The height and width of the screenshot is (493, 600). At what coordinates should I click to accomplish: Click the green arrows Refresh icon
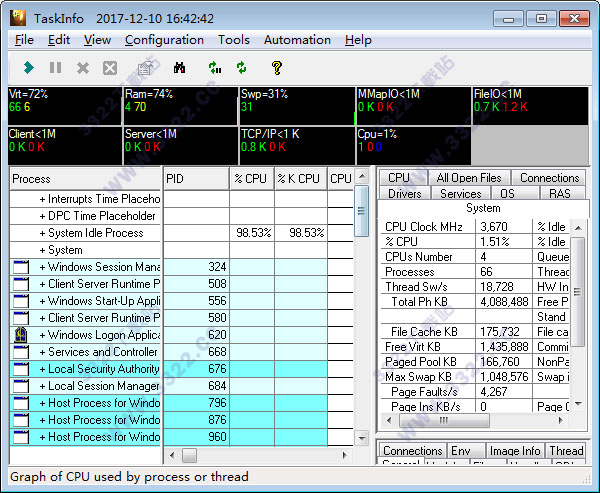241,68
